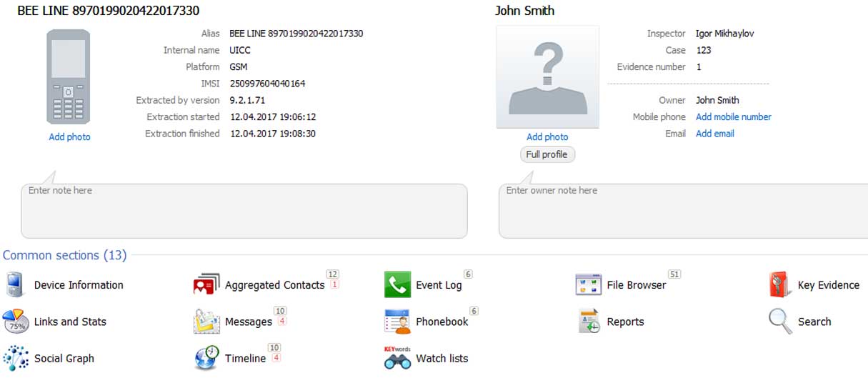868x388 pixels.
Task: Click the Event Log label
Action: pos(439,285)
